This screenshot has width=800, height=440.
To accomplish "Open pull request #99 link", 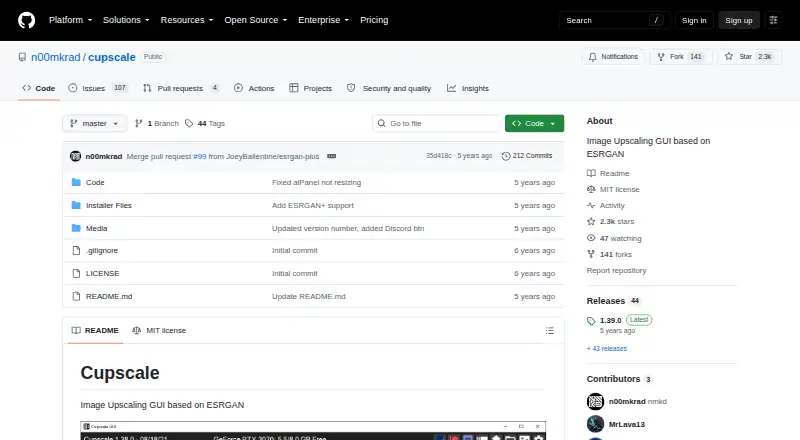I will tap(199, 156).
